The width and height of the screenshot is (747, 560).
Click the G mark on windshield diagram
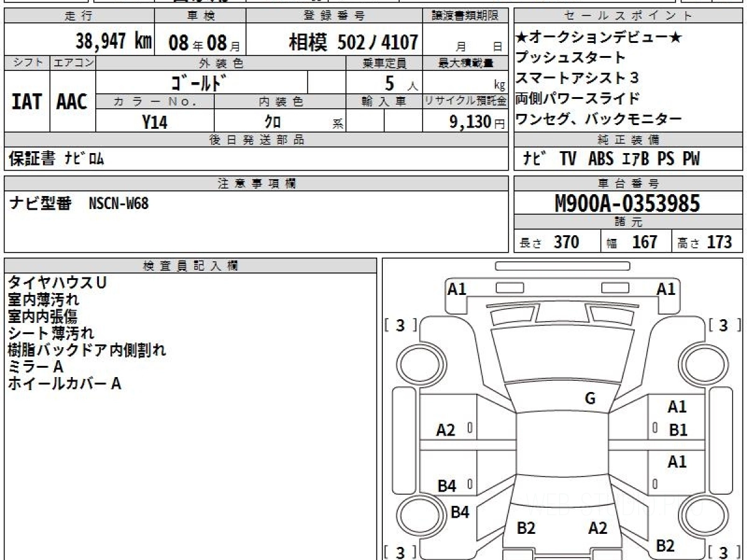[x=590, y=399]
